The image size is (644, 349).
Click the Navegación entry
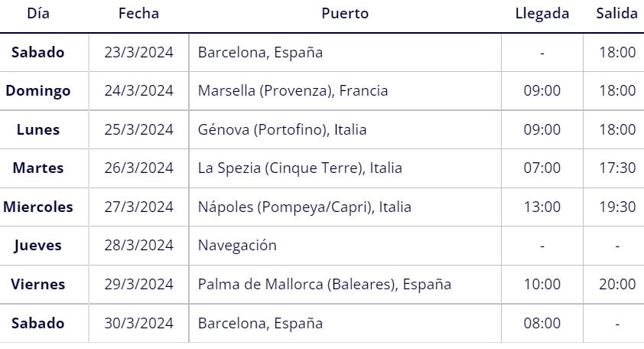237,246
